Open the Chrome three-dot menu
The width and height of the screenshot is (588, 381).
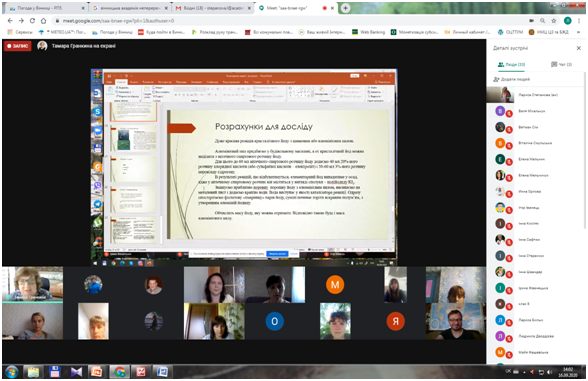[x=579, y=21]
